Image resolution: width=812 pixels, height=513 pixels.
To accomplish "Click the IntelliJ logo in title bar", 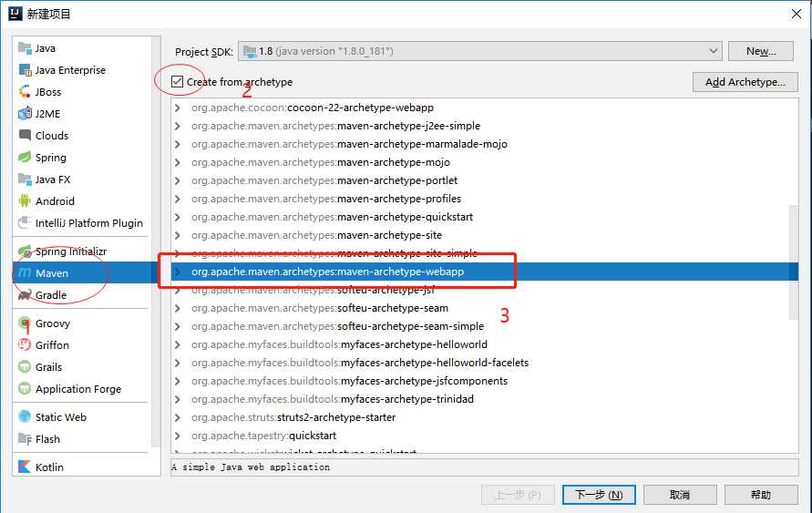I will click(15, 14).
